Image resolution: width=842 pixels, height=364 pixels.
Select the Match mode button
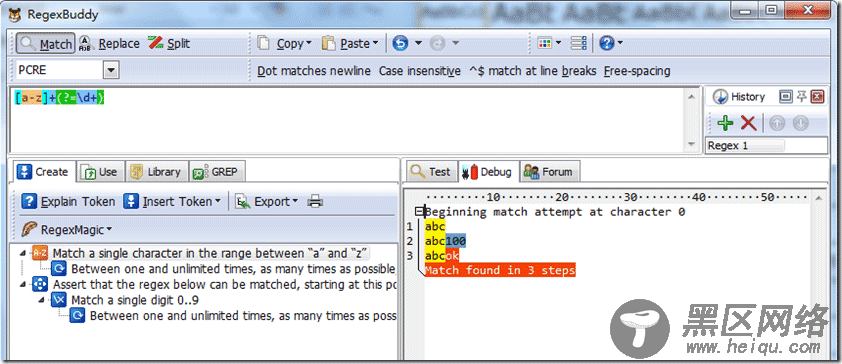[45, 43]
